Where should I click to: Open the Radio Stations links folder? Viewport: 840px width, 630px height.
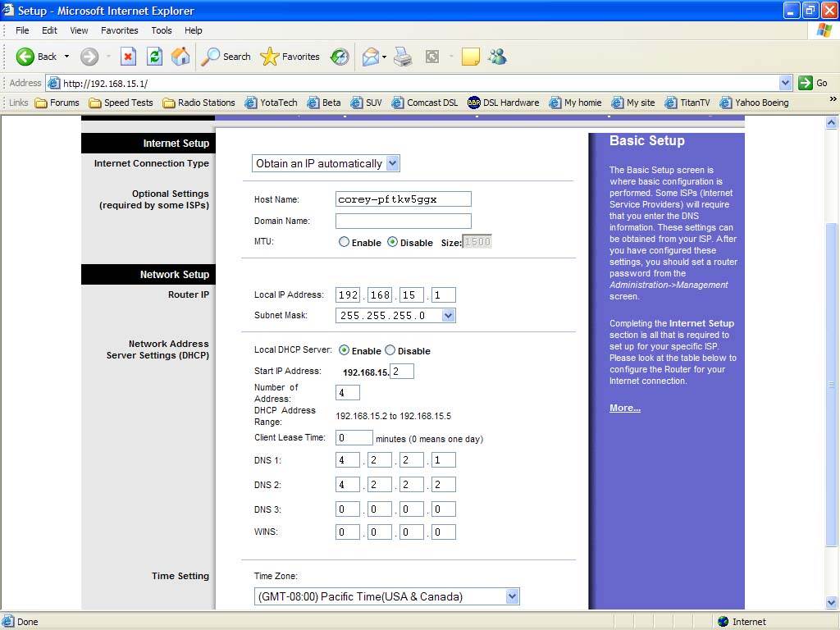(x=199, y=103)
